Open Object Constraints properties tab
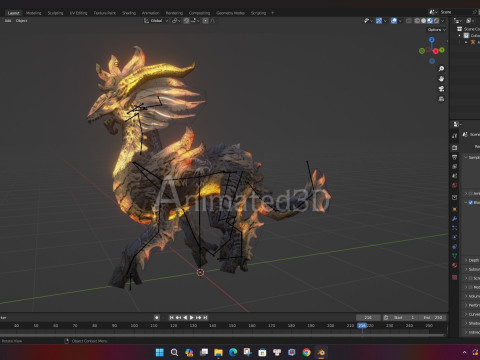The height and width of the screenshot is (360, 480). click(x=455, y=247)
